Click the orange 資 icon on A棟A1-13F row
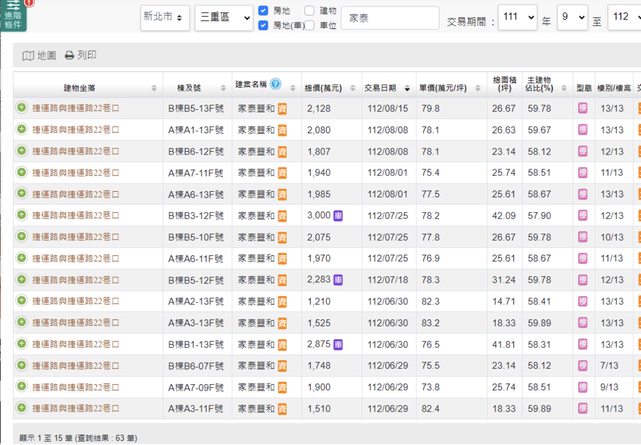Viewport: 641px width, 445px height. pyautogui.click(x=282, y=129)
